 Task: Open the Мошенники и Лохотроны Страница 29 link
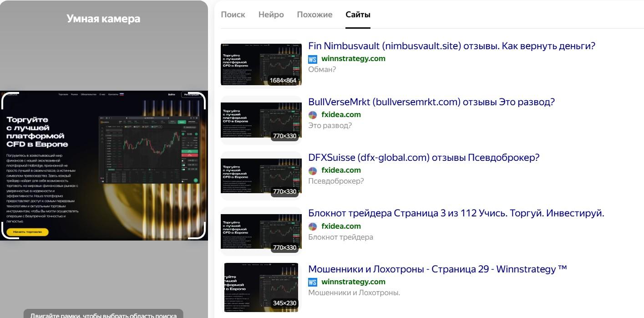tap(437, 269)
